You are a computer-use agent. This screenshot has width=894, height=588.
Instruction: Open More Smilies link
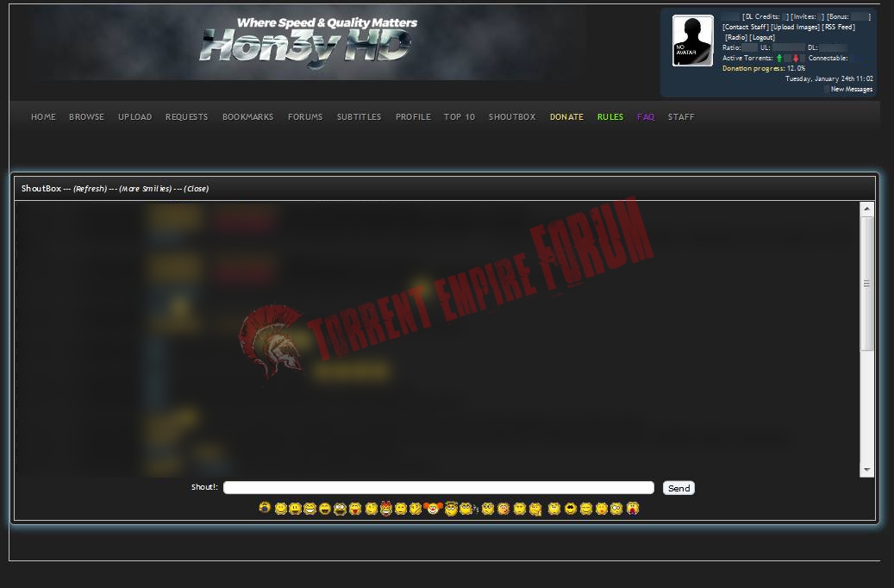point(146,189)
